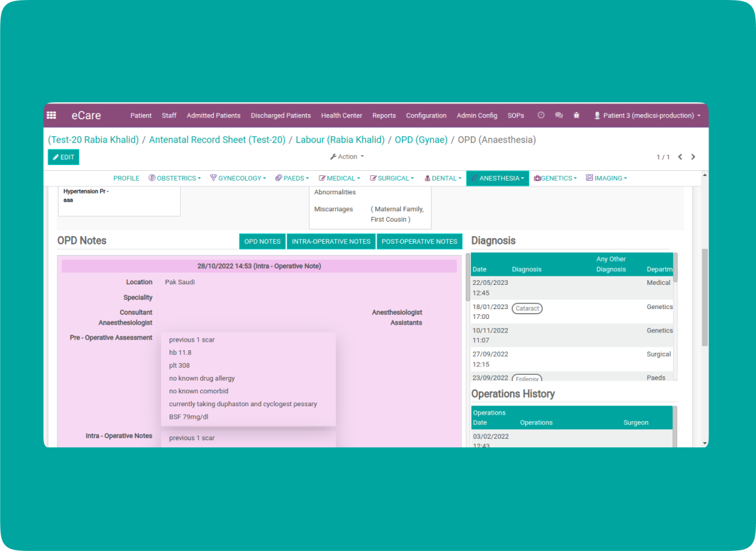This screenshot has height=551, width=756.
Task: Click the clock activities icon
Action: tap(541, 115)
